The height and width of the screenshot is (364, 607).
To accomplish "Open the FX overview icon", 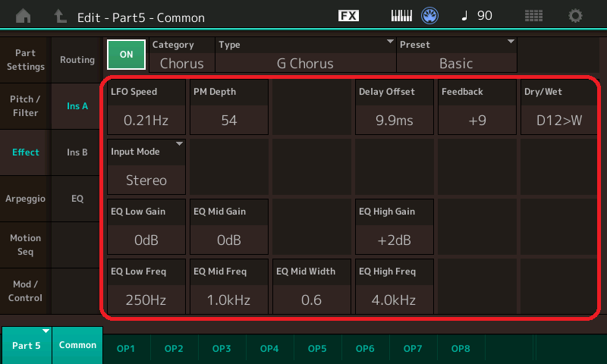I will [348, 16].
